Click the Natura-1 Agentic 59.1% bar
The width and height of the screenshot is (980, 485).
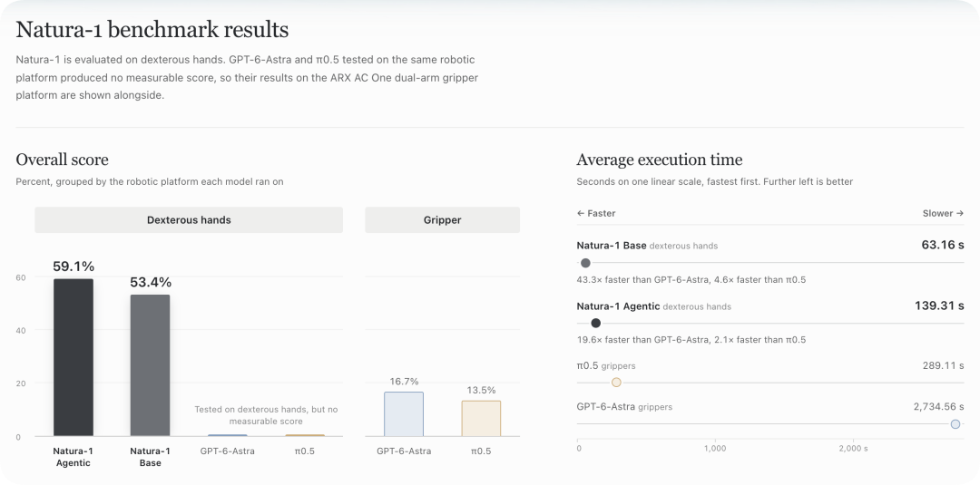(73, 358)
